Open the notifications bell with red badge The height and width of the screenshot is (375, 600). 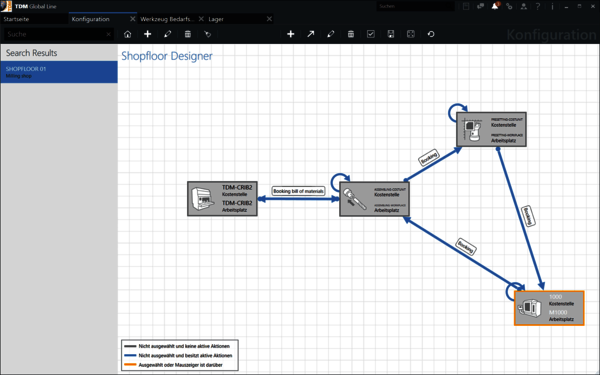[495, 6]
